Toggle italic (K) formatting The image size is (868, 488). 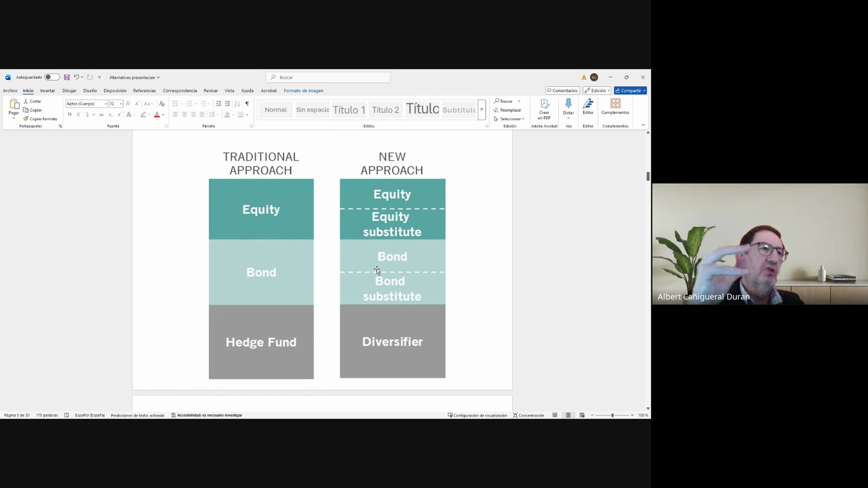78,115
